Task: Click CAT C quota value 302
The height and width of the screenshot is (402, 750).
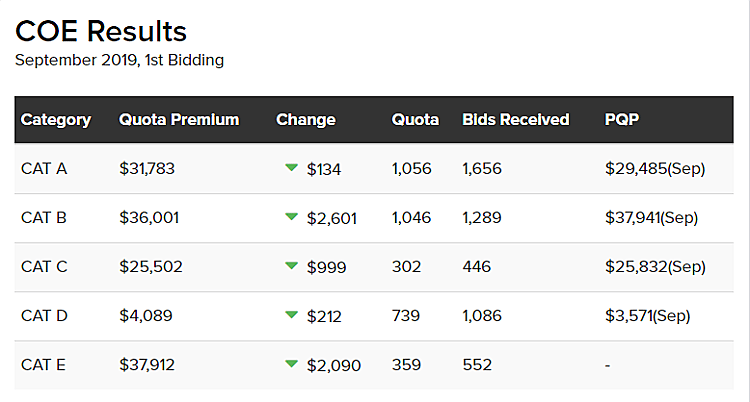Action: (407, 267)
